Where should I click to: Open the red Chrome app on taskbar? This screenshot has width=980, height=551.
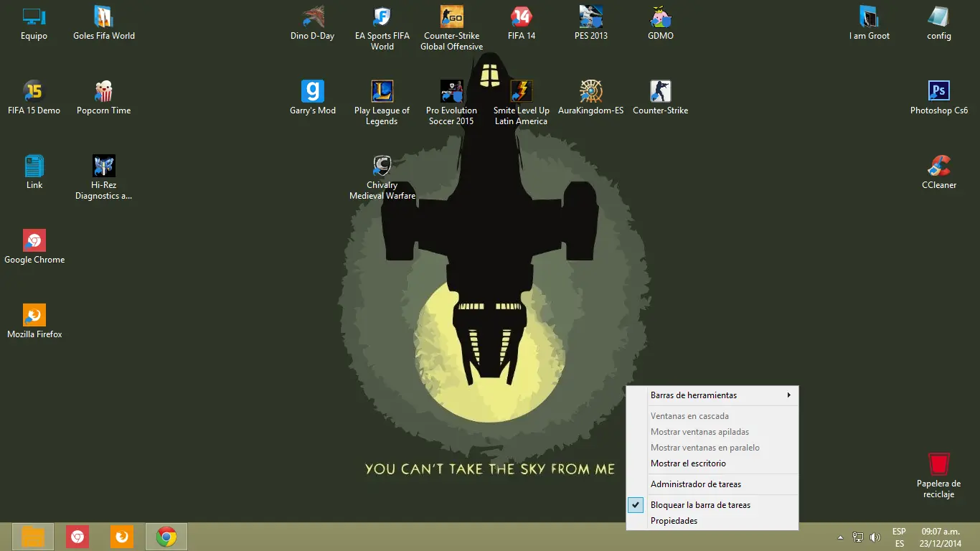tap(77, 537)
